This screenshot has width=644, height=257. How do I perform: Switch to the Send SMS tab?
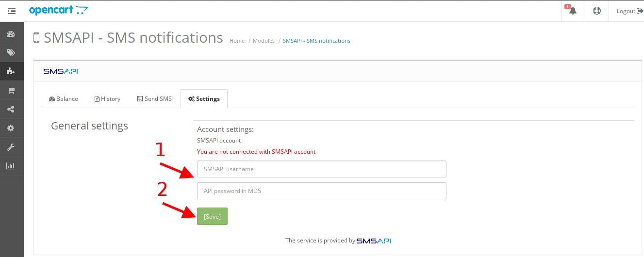tap(154, 98)
